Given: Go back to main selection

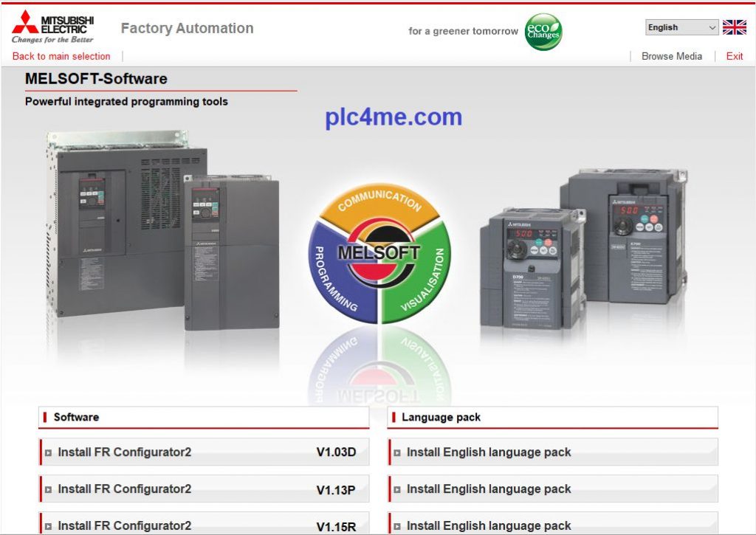Looking at the screenshot, I should pyautogui.click(x=61, y=56).
